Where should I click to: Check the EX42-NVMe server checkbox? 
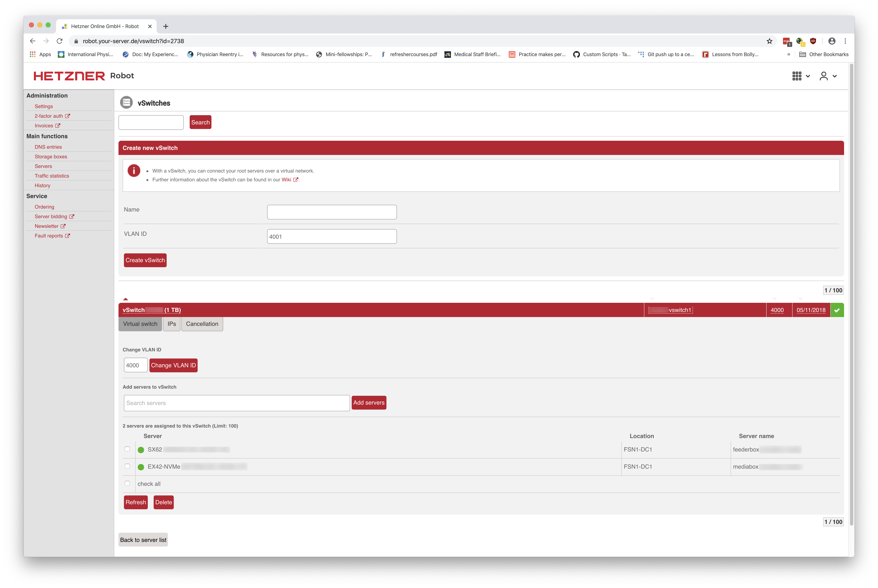pyautogui.click(x=127, y=467)
